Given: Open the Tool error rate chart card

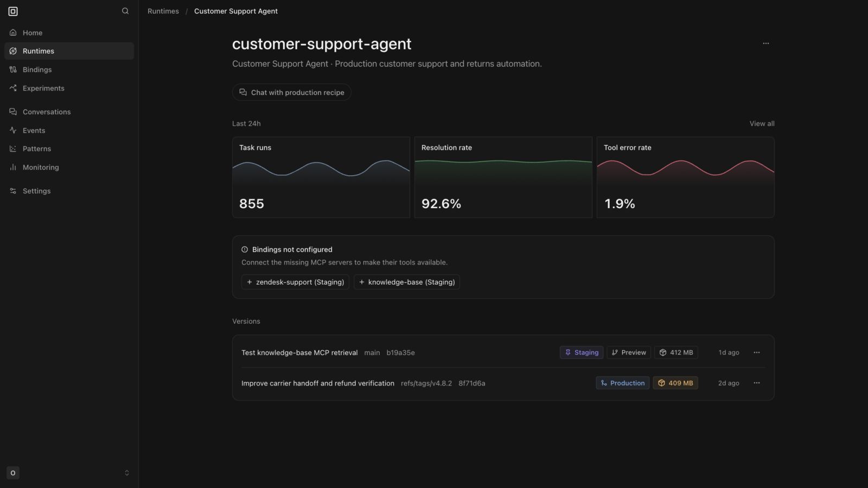Looking at the screenshot, I should (x=685, y=177).
